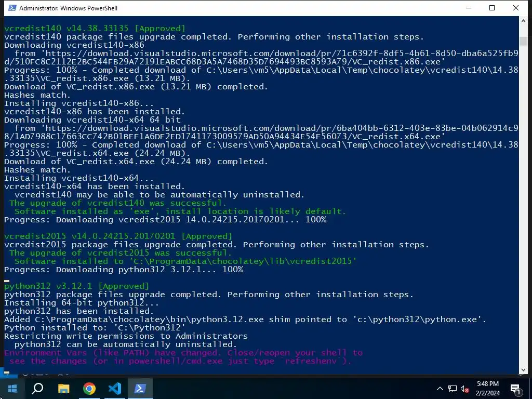Click 'Environment Vars (like PATH) have changed' warning
This screenshot has width=532, height=399.
point(112,353)
